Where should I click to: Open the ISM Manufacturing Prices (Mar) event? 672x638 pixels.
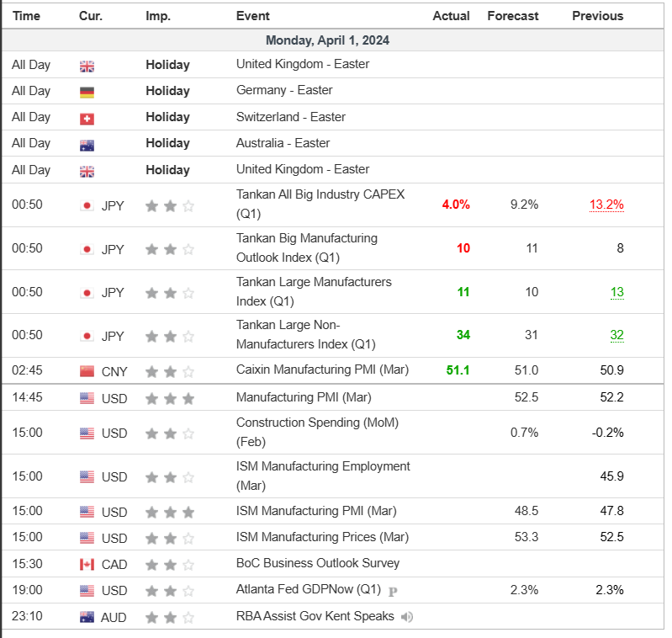tap(322, 537)
